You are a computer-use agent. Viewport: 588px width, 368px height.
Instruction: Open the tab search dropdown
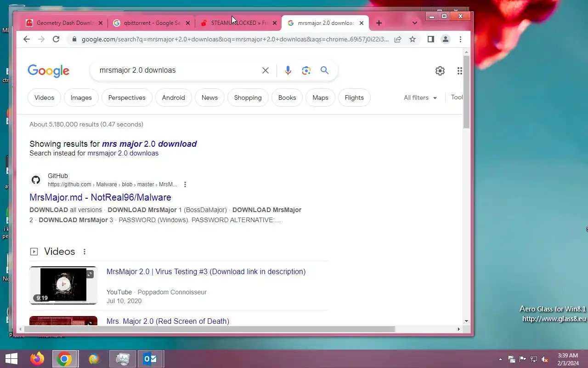pyautogui.click(x=415, y=23)
